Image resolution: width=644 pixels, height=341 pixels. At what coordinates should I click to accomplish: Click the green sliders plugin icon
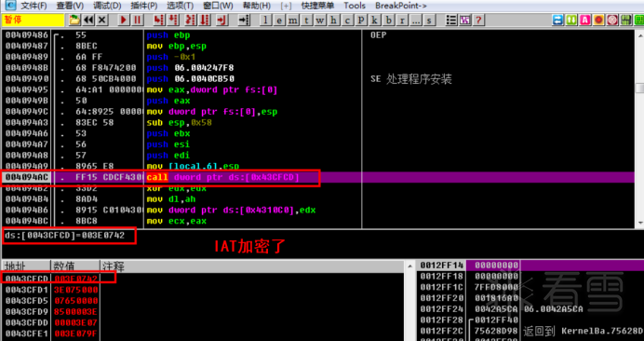[626, 20]
